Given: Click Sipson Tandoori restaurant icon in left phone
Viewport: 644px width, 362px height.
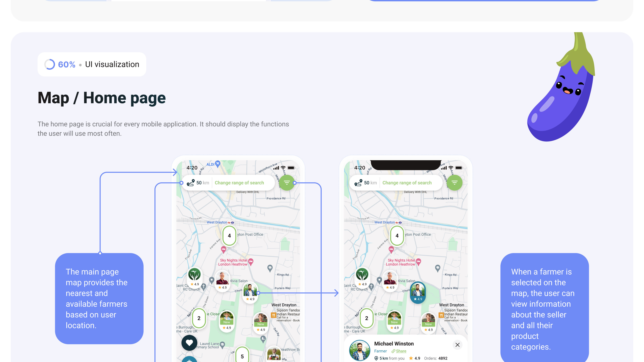Looking at the screenshot, I should point(274,315).
